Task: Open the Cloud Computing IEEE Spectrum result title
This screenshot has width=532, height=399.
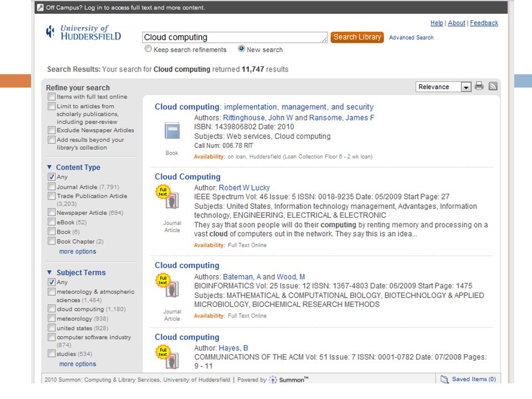Action: tap(188, 177)
